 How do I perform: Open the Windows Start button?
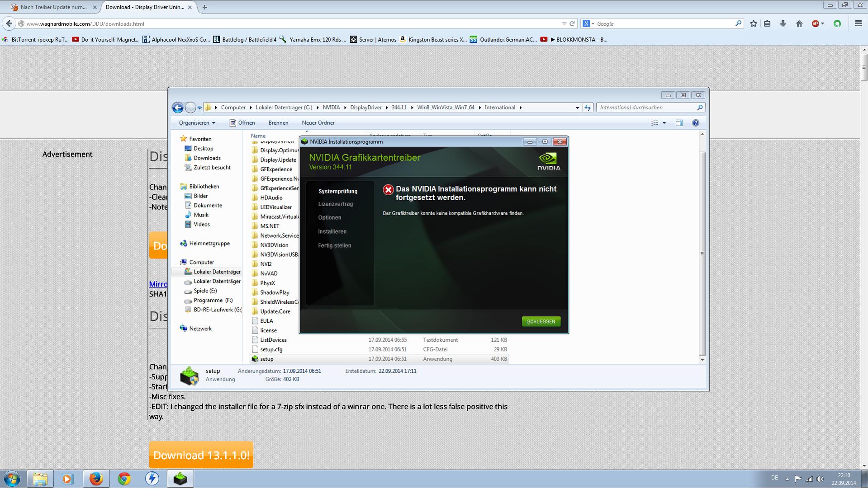[x=12, y=479]
